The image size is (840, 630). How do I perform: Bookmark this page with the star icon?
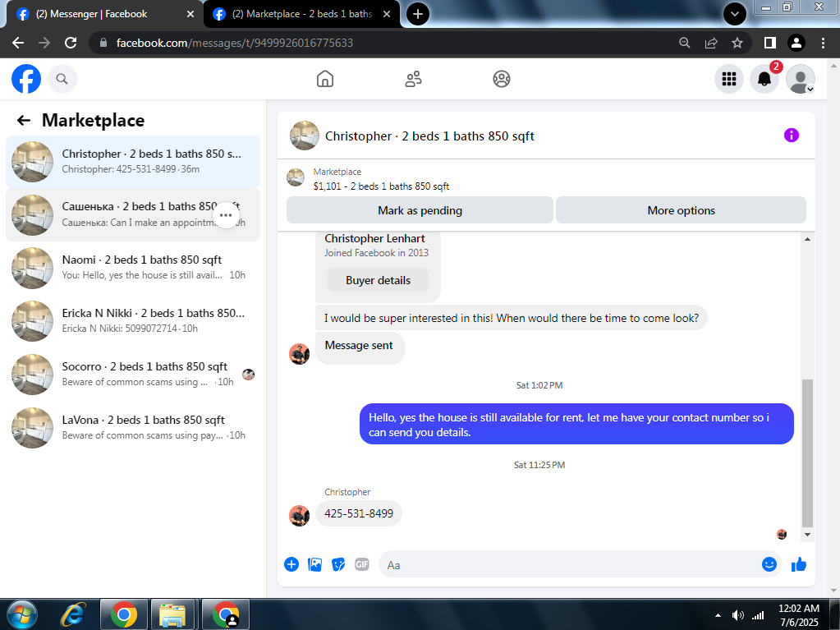pos(737,43)
